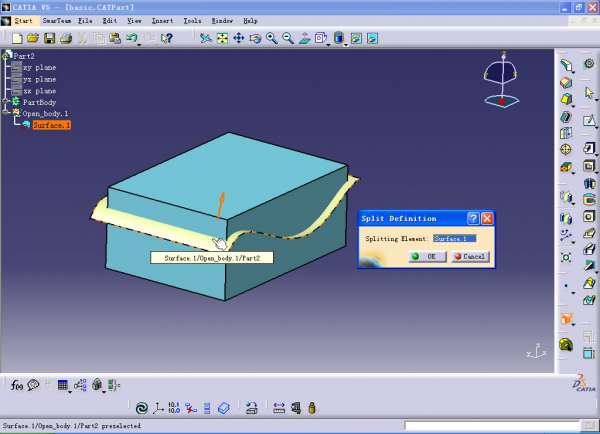The width and height of the screenshot is (600, 434).
Task: Activate the Pan view tool
Action: tap(239, 39)
